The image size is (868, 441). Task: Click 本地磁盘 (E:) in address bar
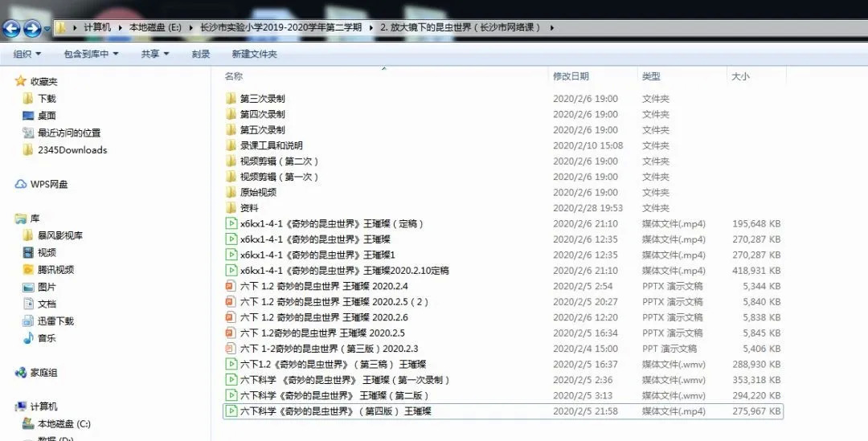tap(155, 27)
